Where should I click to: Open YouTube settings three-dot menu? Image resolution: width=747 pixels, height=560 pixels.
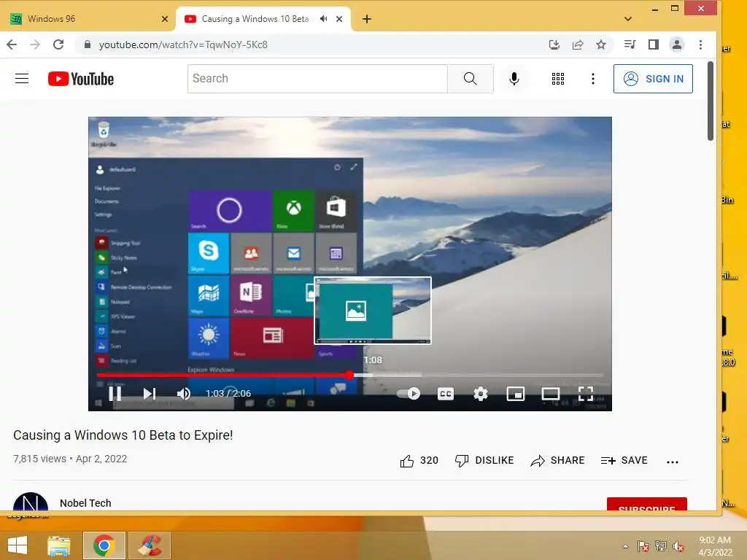[593, 79]
